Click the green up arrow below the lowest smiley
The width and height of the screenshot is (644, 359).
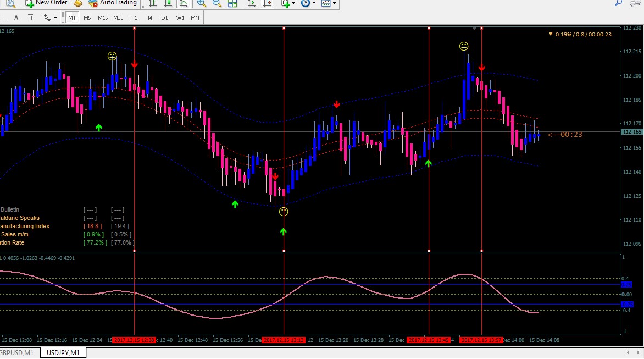pyautogui.click(x=284, y=231)
